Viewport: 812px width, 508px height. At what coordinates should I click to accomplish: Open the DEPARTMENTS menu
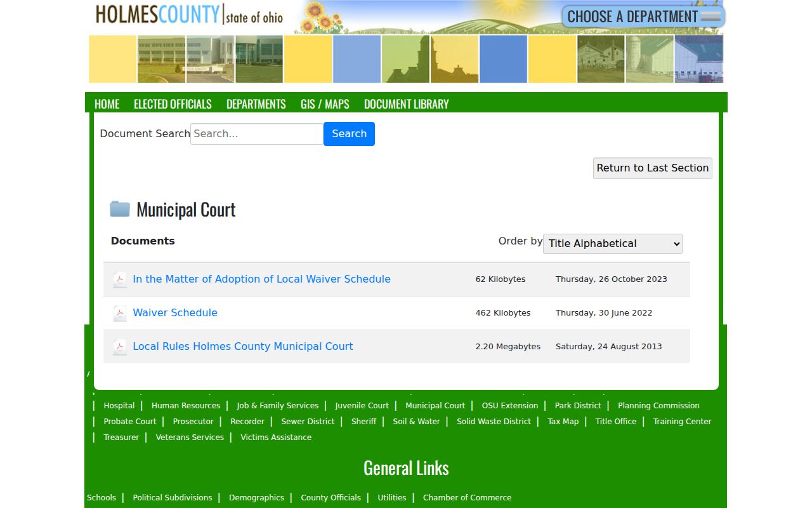point(256,104)
